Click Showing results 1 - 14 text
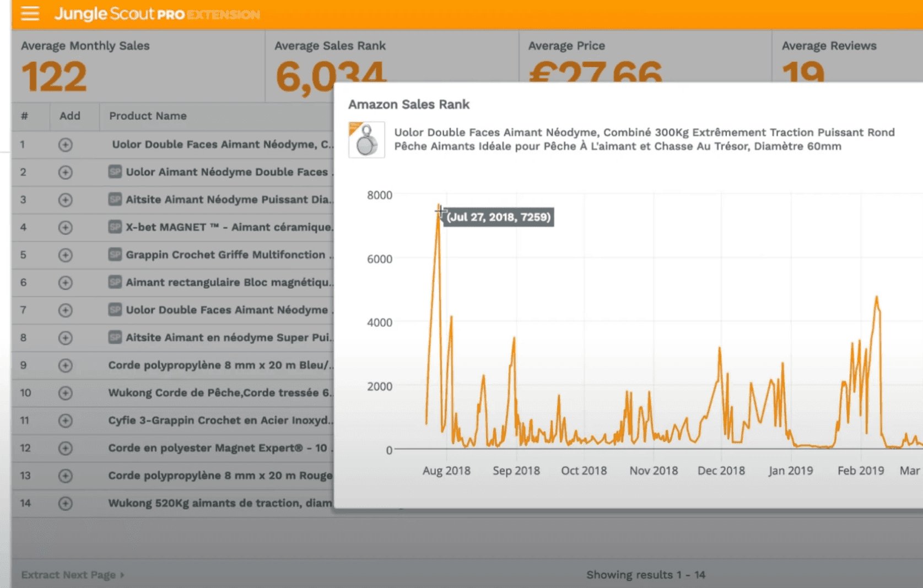The image size is (923, 588). tap(646, 575)
